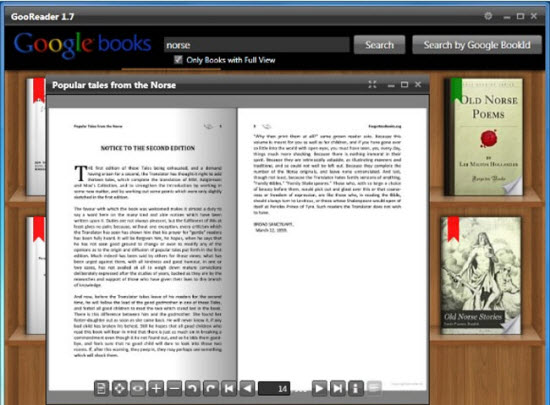Rotate page clockwise

(211, 389)
